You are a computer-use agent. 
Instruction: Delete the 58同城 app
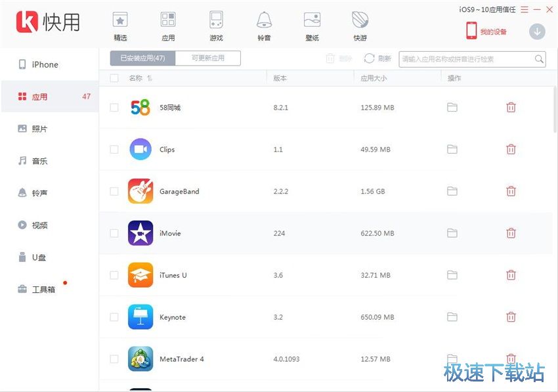coord(511,107)
